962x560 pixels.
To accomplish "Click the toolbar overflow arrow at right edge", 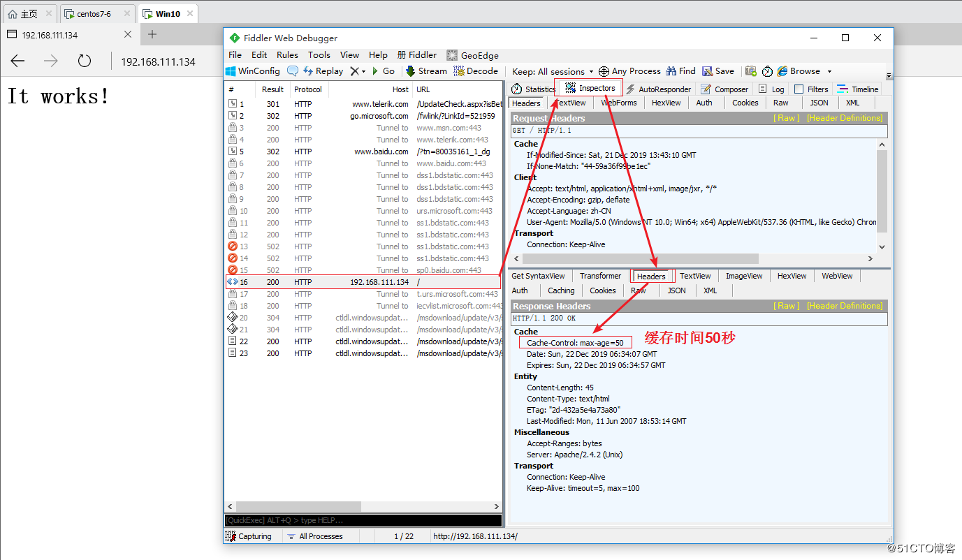I will [x=889, y=75].
